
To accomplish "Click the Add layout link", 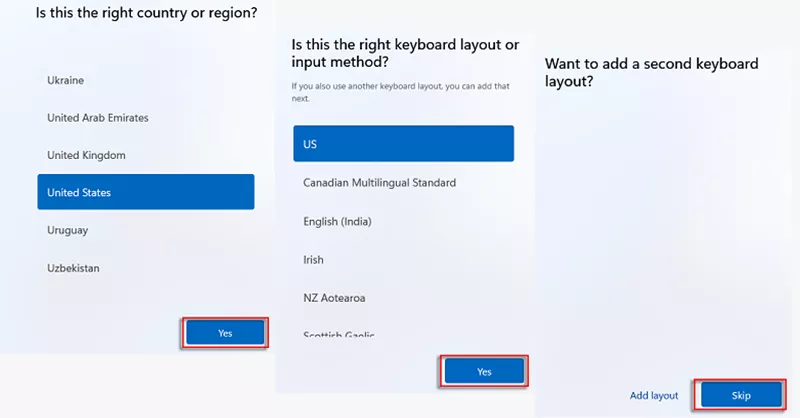I will [654, 395].
